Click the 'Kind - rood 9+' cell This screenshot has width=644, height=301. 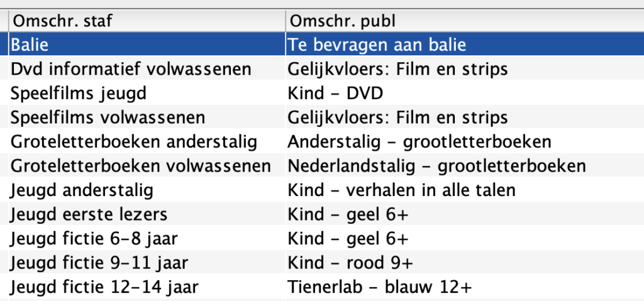point(350,263)
